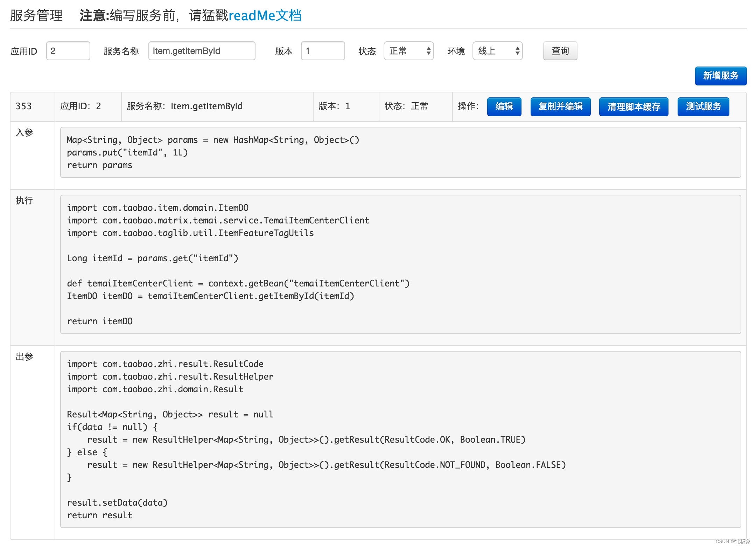Click the 'result = null' declaration line

pos(170,415)
